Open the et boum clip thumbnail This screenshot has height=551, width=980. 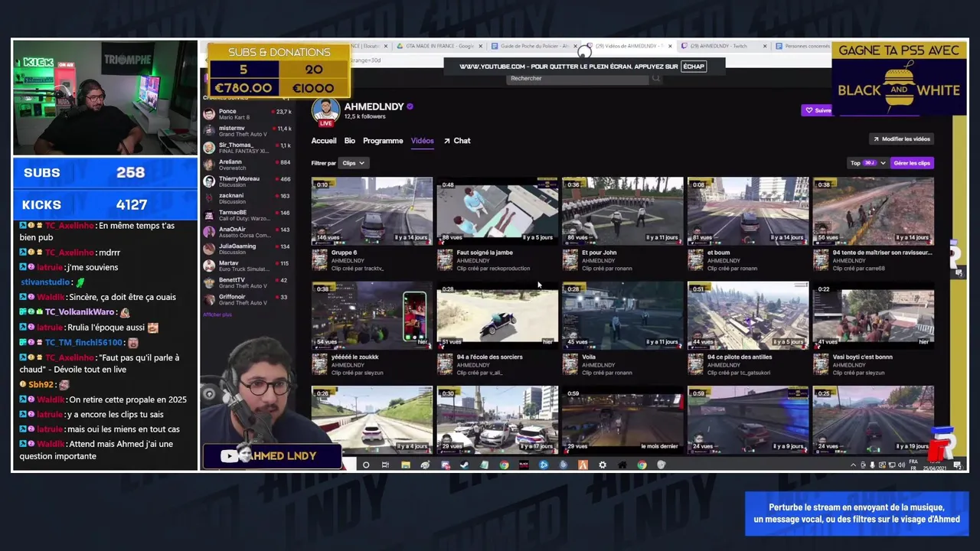[748, 211]
